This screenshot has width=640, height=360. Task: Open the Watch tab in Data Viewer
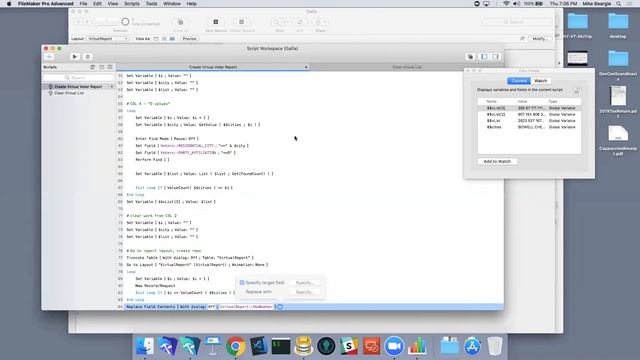pos(541,81)
